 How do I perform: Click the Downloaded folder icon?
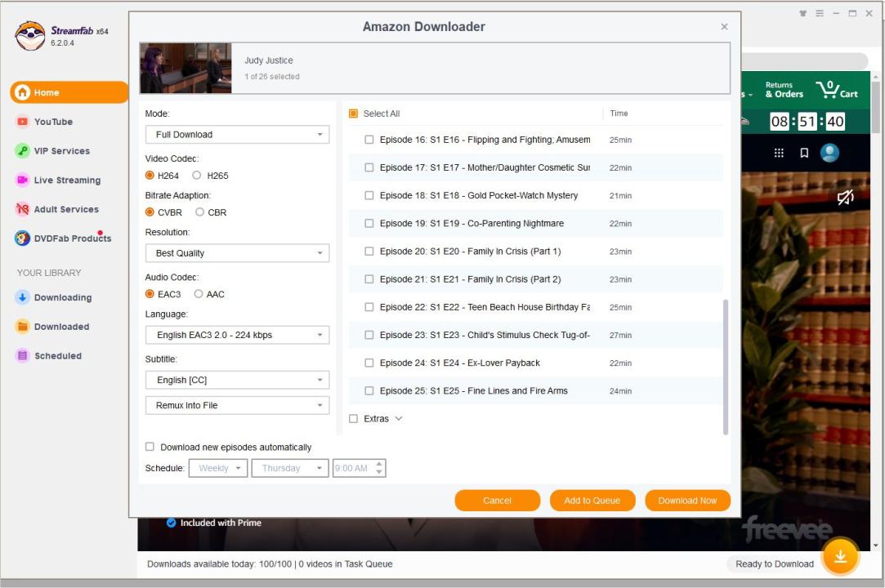pyautogui.click(x=22, y=327)
